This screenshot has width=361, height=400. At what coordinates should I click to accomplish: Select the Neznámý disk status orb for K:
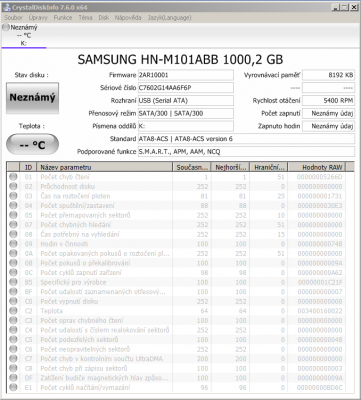click(x=6, y=28)
